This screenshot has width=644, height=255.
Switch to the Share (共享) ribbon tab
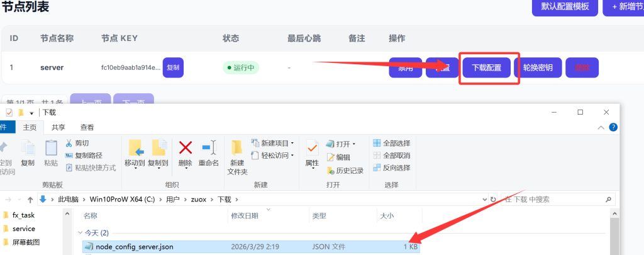[58, 127]
